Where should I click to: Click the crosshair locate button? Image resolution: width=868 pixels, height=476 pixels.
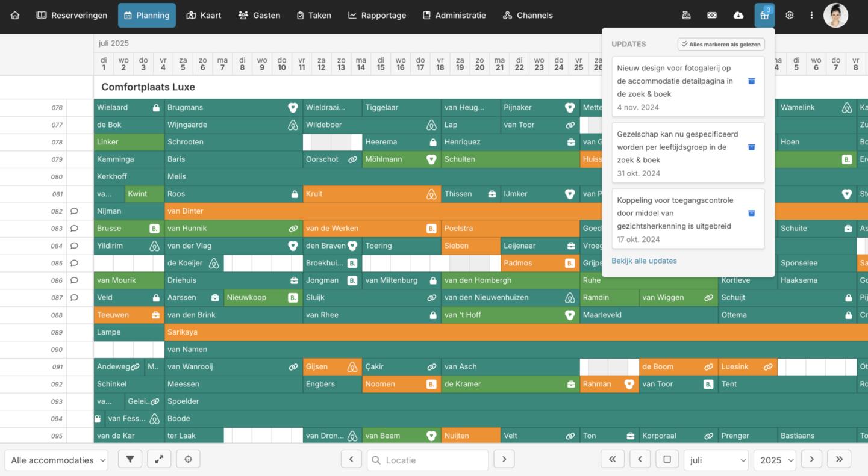tap(188, 459)
